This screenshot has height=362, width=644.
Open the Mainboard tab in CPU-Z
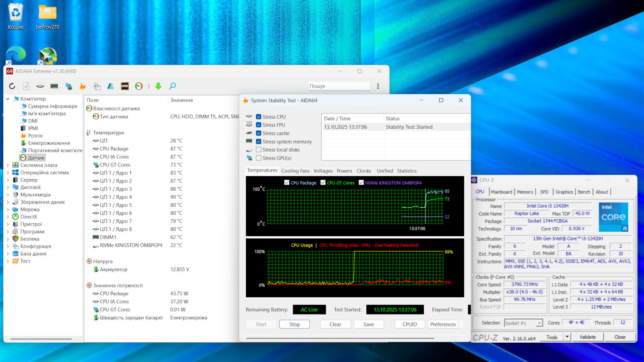click(502, 192)
